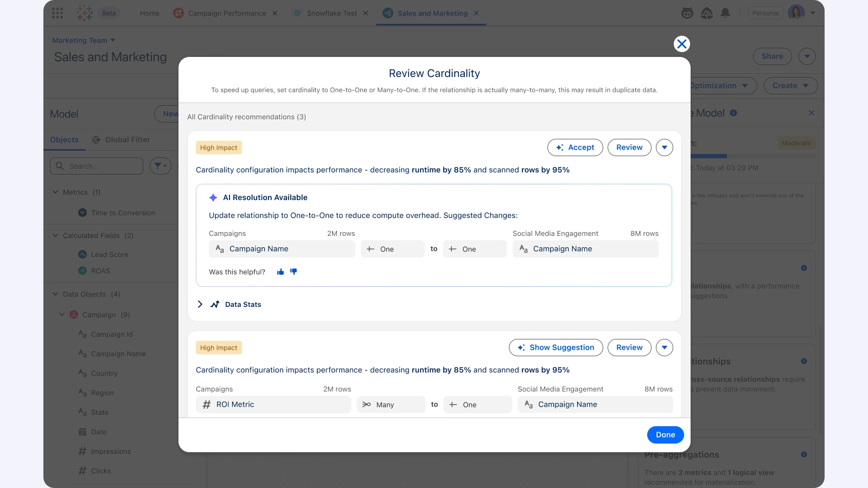Click the Date field calendar icon
Viewport: 868px width, 488px height.
pyautogui.click(x=82, y=432)
